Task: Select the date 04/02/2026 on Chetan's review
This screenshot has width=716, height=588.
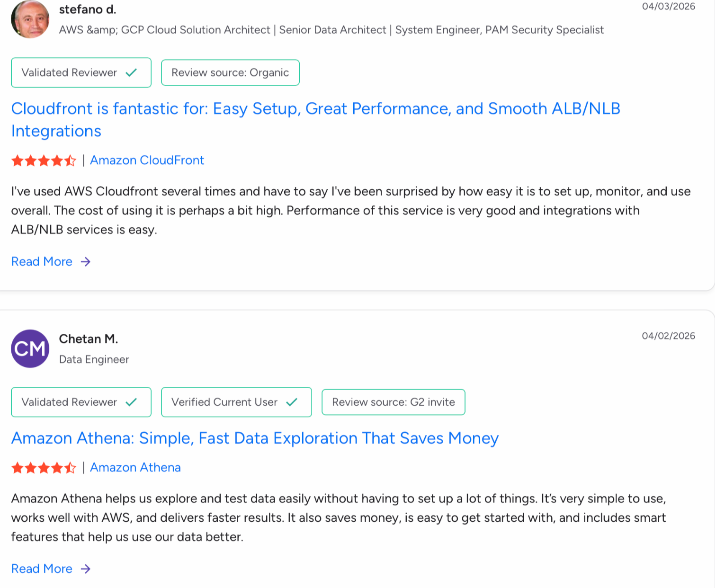Action: pos(670,336)
